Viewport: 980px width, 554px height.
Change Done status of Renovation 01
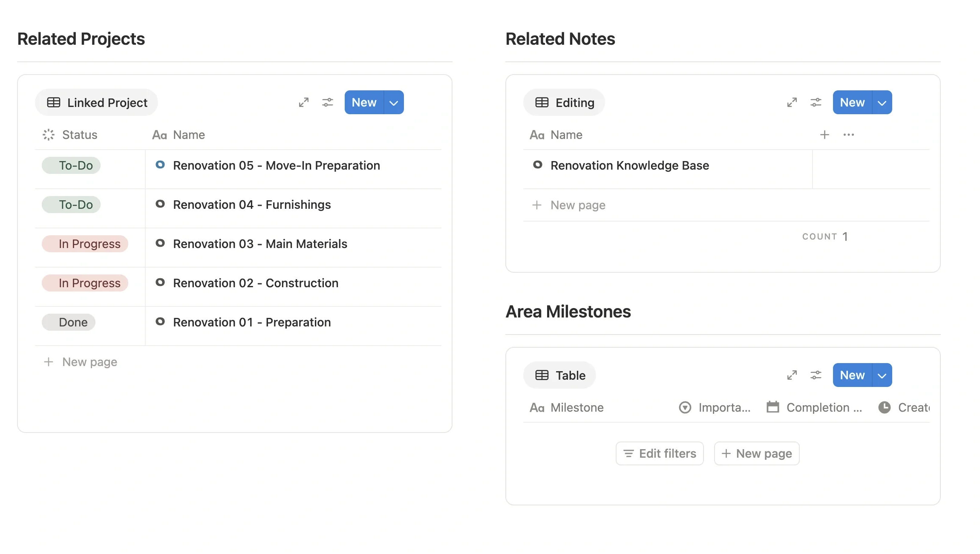(x=69, y=322)
